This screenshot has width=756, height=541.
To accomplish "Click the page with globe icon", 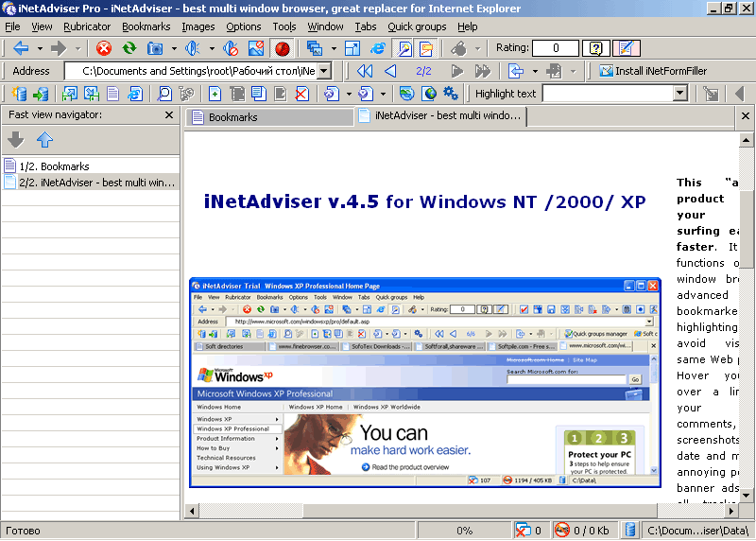I will pos(429,94).
